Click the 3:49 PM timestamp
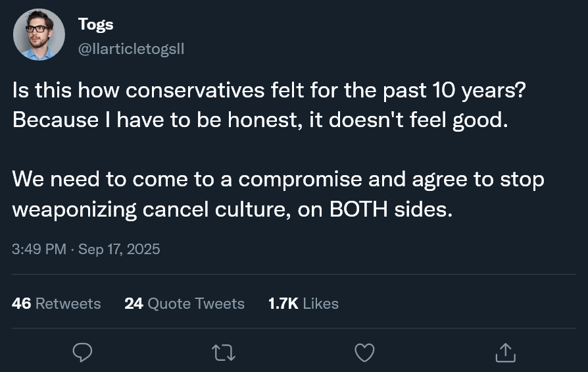 click(x=39, y=249)
